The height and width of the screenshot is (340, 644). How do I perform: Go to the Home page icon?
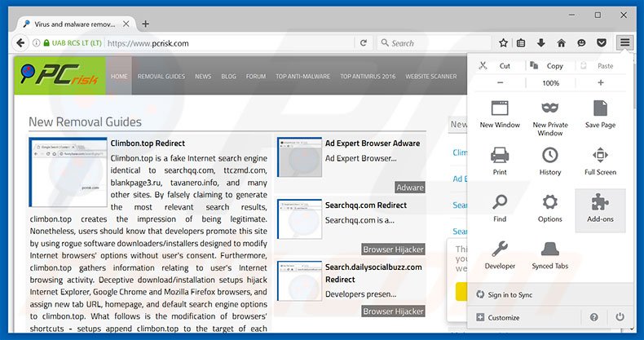tap(561, 42)
